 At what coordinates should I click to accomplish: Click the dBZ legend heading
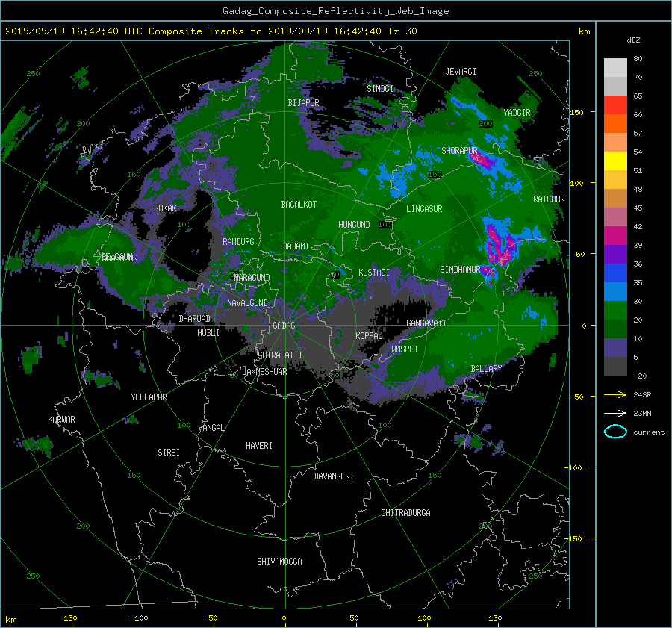tap(633, 40)
